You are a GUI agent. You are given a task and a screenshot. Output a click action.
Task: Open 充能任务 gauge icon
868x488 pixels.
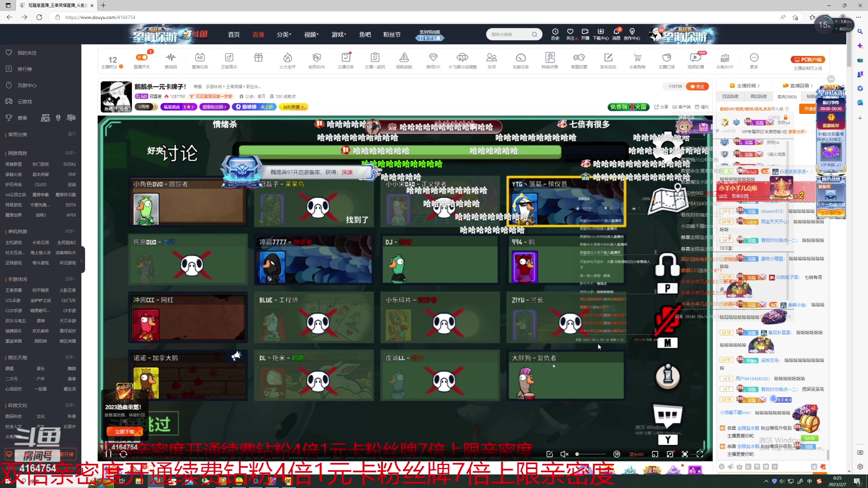[521, 60]
